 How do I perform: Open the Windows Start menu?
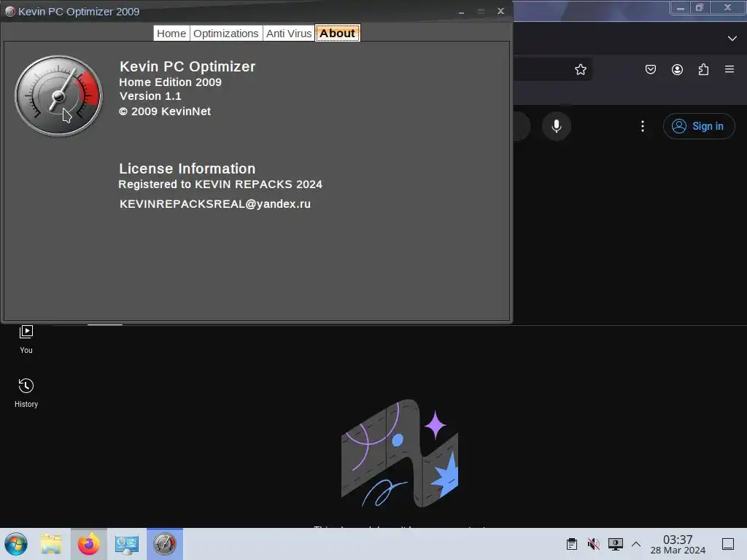(16, 544)
